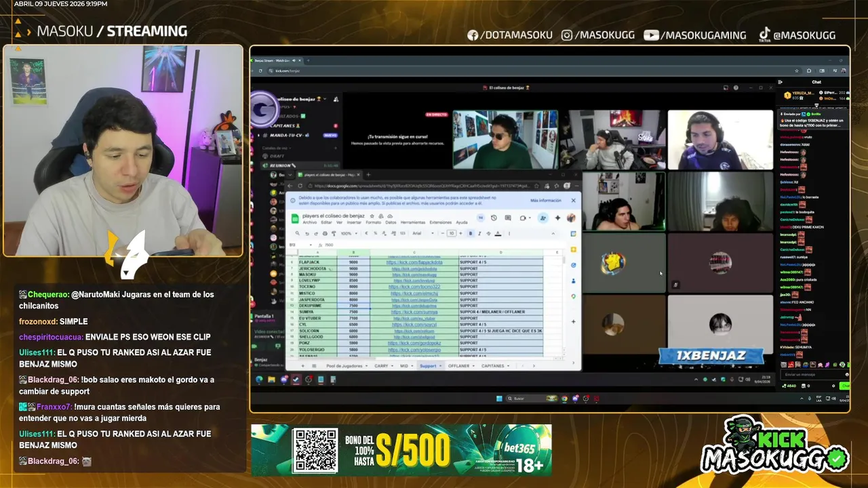
Task: Click the search menus magnifier icon
Action: tap(298, 233)
